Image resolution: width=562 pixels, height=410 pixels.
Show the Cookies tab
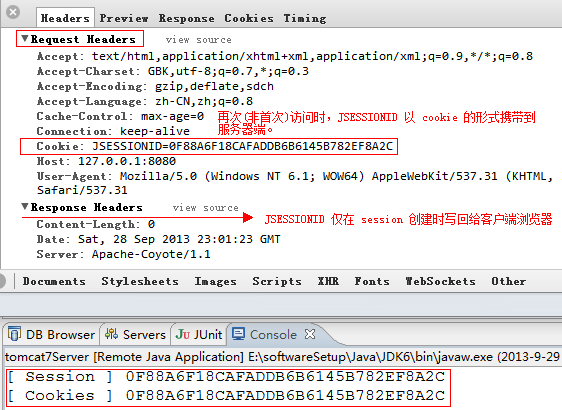tap(249, 18)
